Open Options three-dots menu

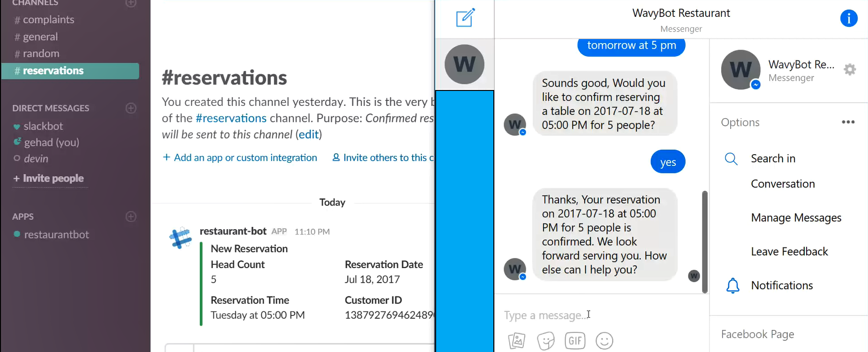click(x=848, y=122)
